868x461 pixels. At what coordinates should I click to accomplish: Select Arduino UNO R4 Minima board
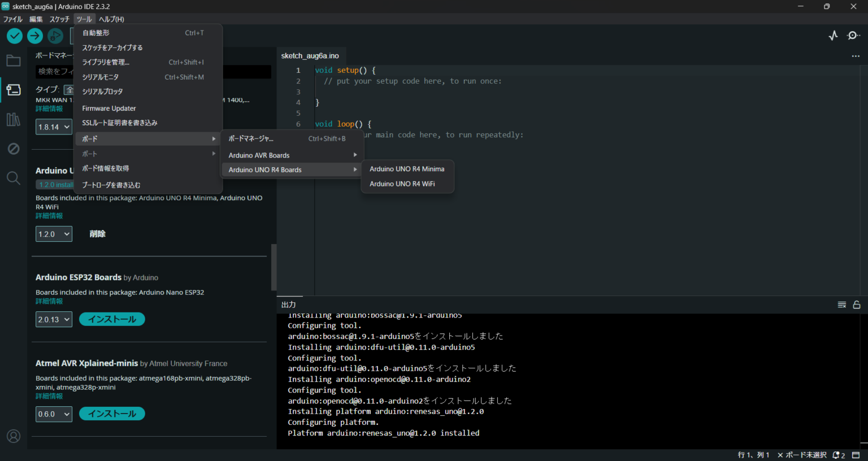click(406, 169)
